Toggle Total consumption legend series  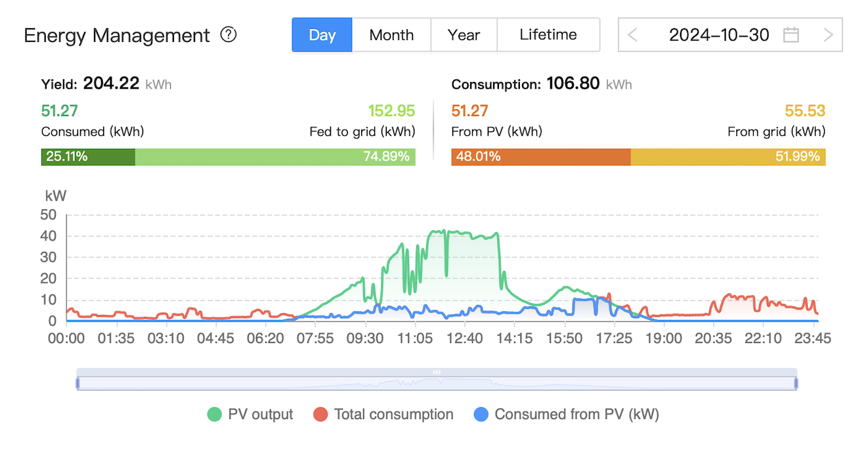point(383,415)
